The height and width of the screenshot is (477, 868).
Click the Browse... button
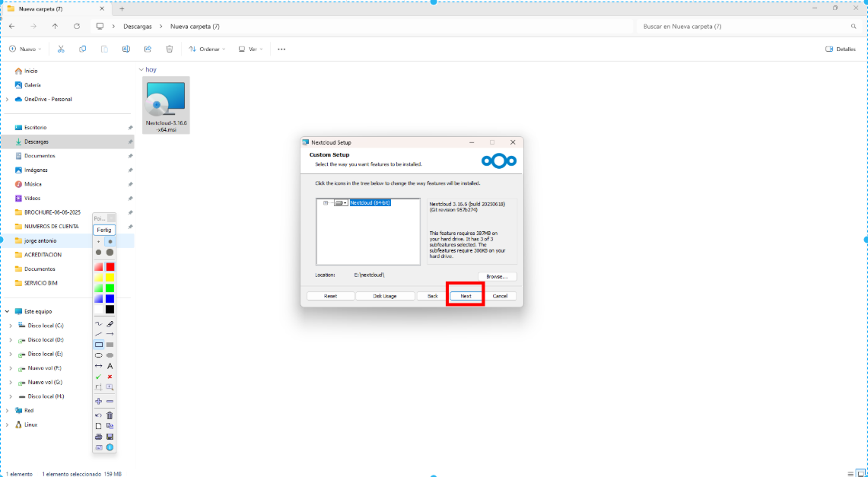498,276
